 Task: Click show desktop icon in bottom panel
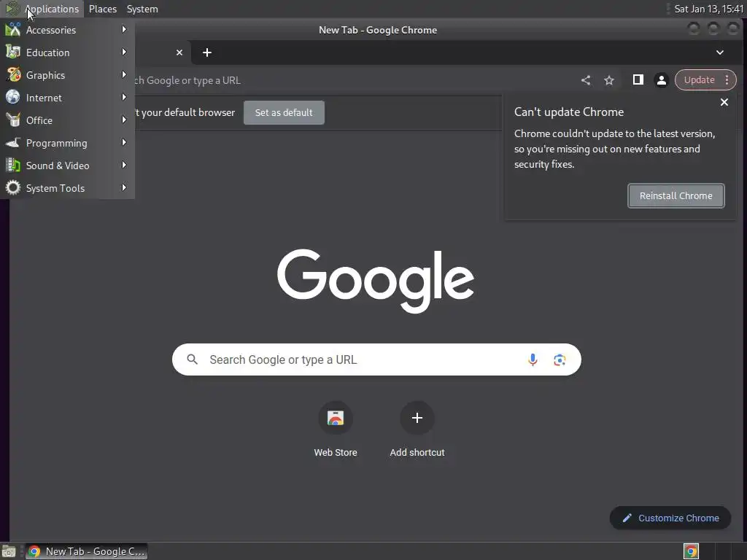[9, 551]
